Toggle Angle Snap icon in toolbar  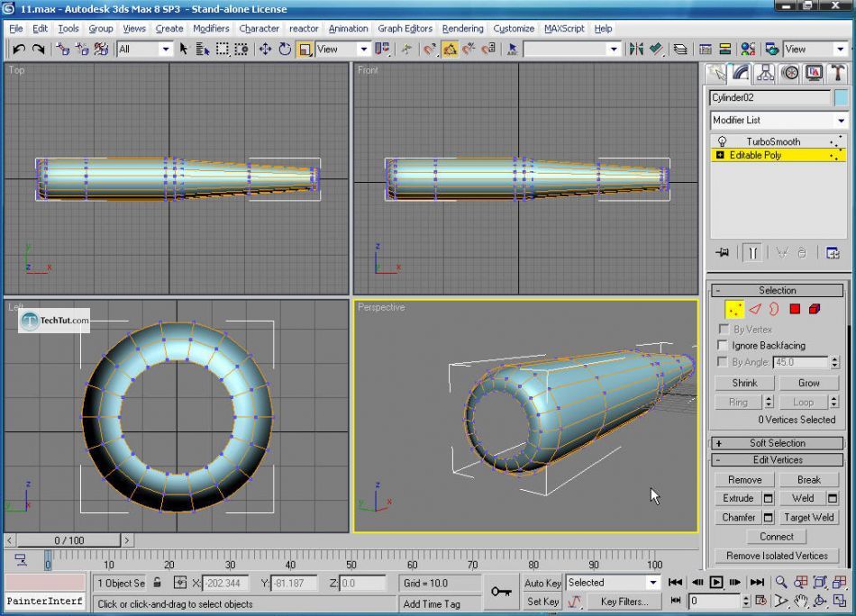point(450,50)
